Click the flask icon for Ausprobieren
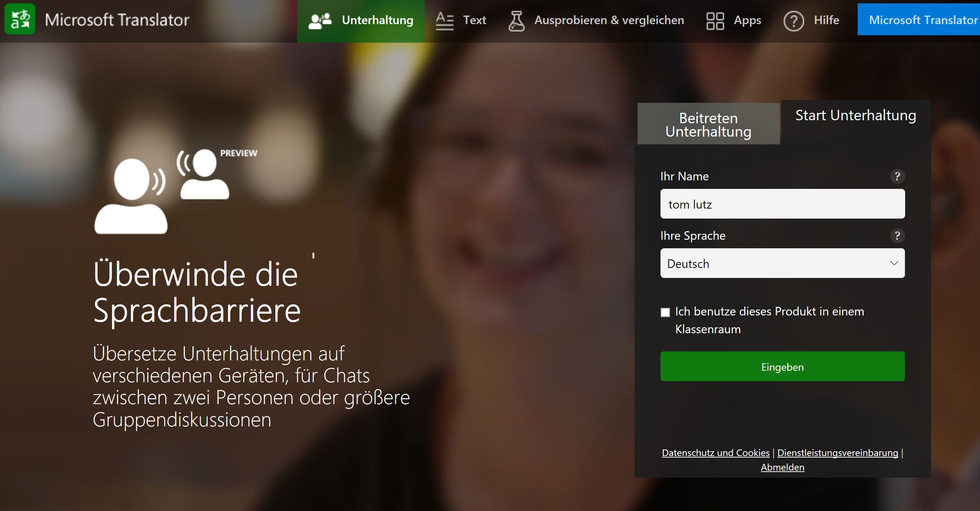The height and width of the screenshot is (511, 980). click(x=516, y=20)
